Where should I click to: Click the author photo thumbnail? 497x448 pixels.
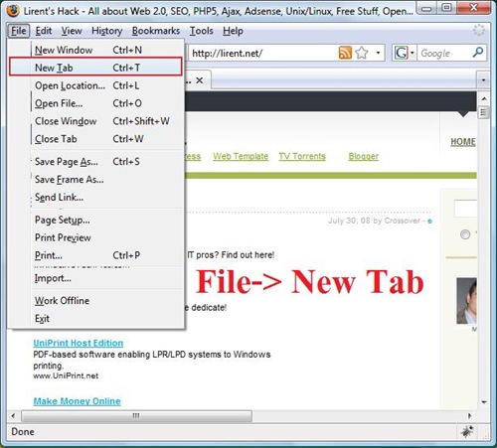pyautogui.click(x=466, y=301)
